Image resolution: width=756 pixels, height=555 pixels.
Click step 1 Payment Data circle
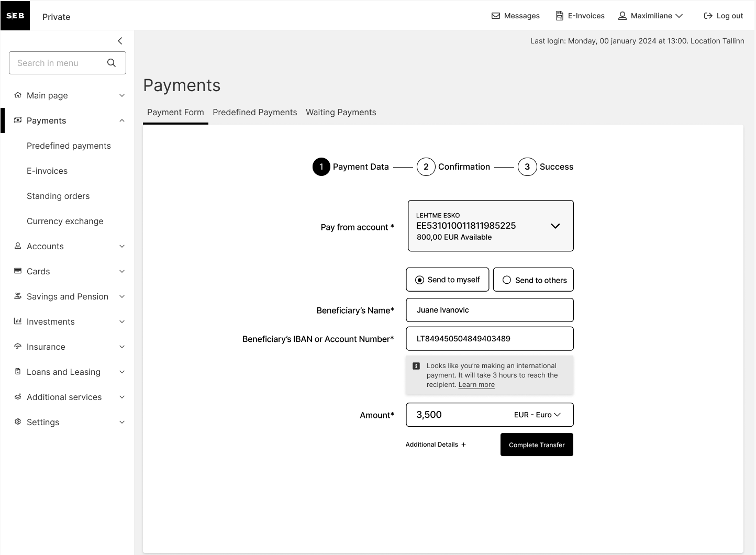321,167
